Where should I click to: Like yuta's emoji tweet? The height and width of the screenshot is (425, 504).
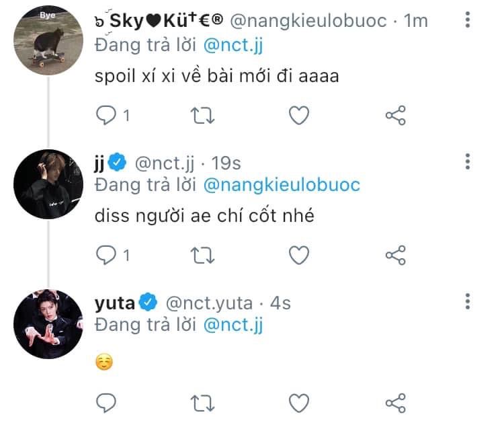(x=298, y=402)
